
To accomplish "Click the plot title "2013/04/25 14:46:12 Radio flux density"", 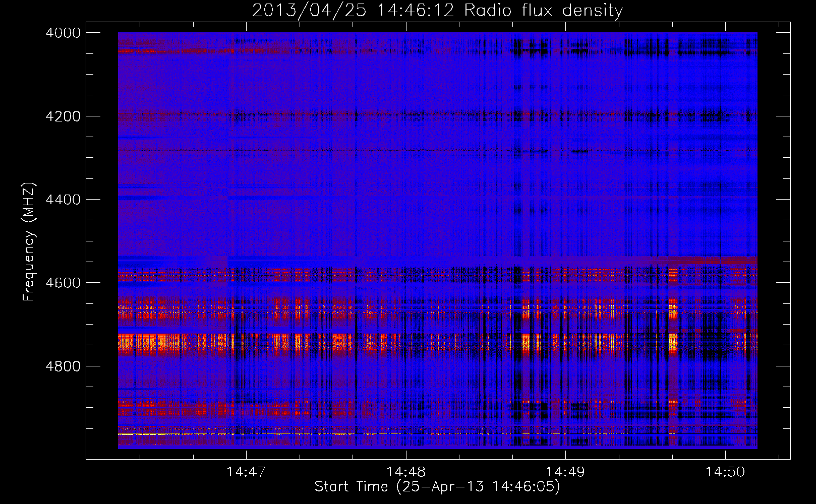I will (437, 11).
